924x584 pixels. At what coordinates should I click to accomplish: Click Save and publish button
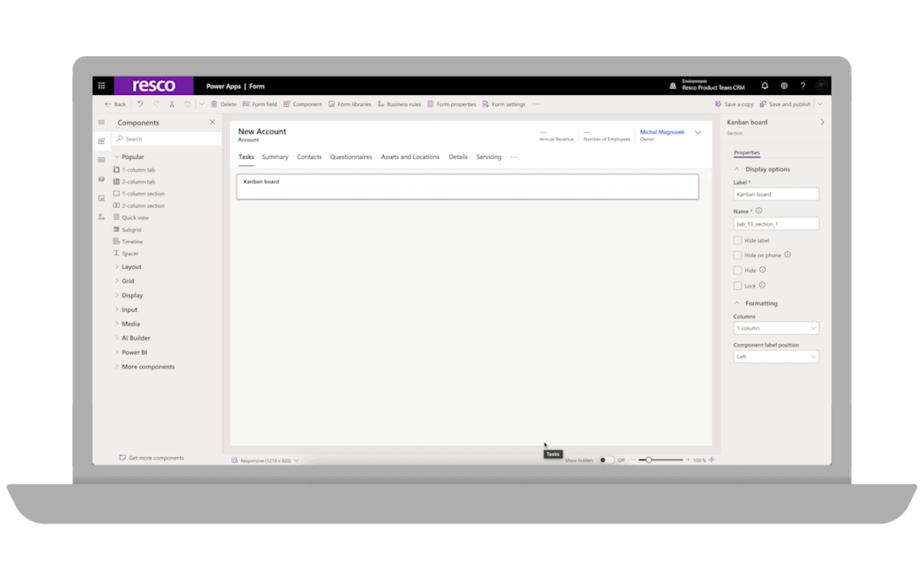point(785,104)
